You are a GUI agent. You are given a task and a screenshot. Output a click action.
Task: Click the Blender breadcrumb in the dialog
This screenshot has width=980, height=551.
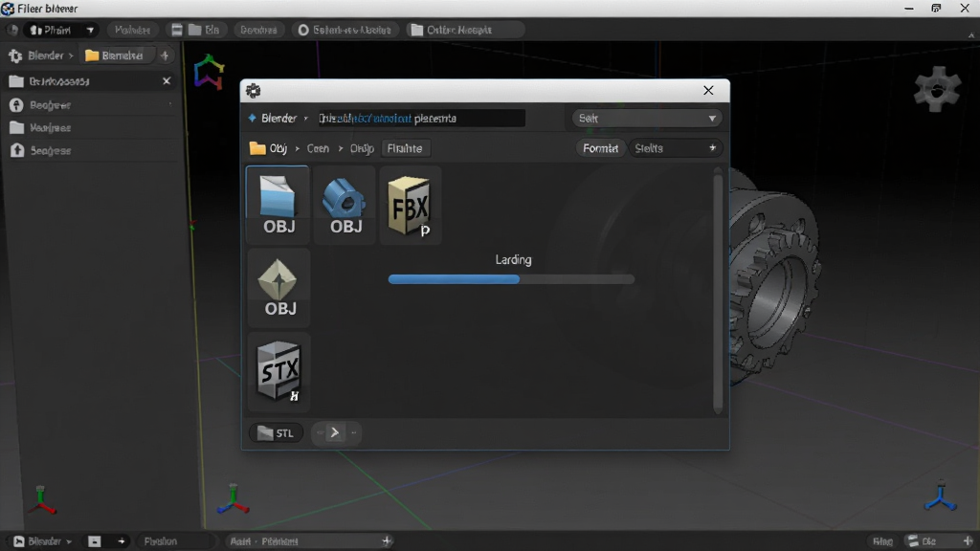pos(278,118)
